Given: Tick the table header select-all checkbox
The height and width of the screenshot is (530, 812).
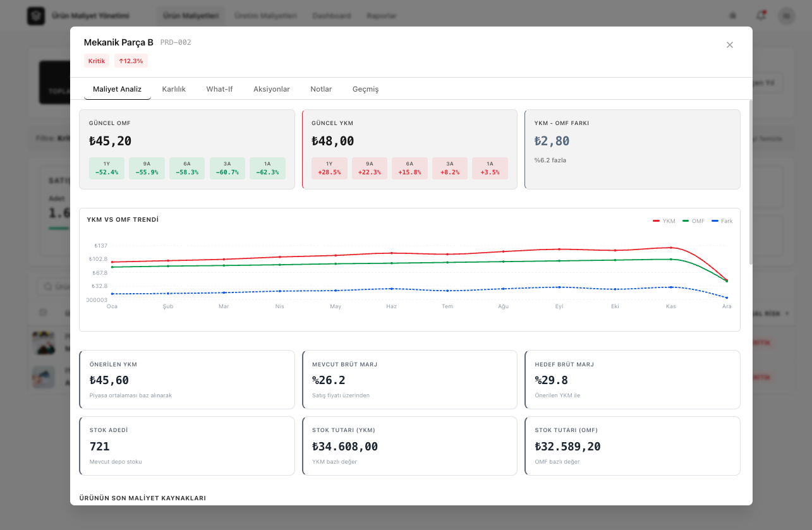Looking at the screenshot, I should click(x=44, y=313).
